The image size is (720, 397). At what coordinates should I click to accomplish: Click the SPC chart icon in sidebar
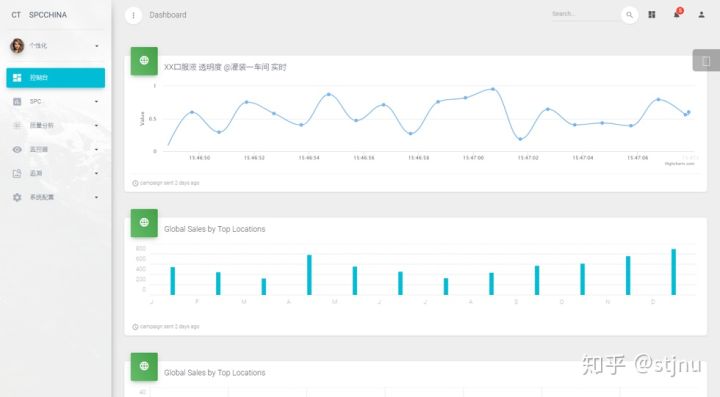click(17, 101)
